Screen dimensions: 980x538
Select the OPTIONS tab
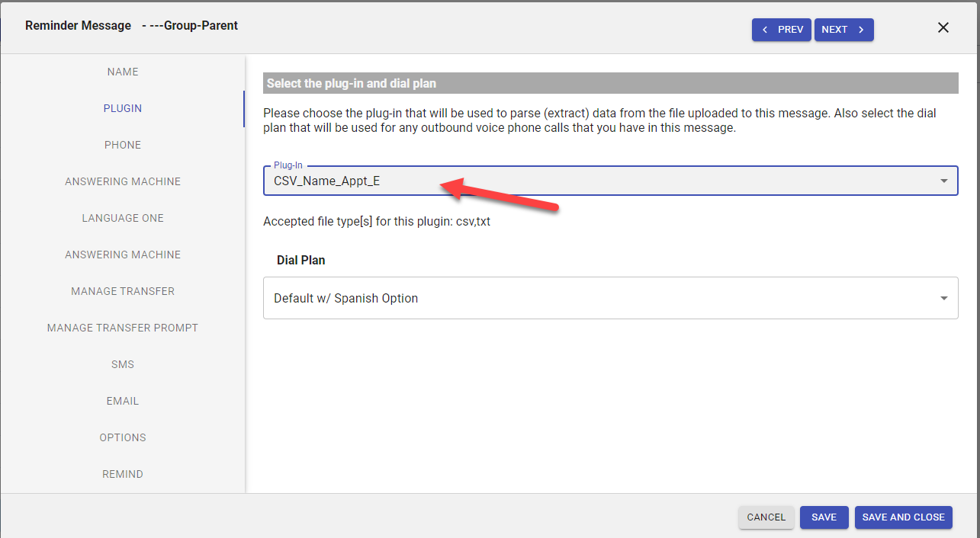123,437
